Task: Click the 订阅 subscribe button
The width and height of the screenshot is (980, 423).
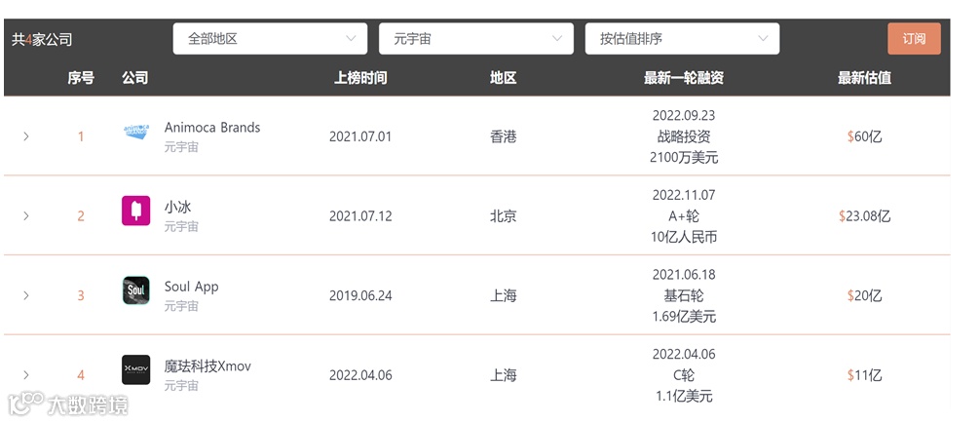Action: coord(914,39)
